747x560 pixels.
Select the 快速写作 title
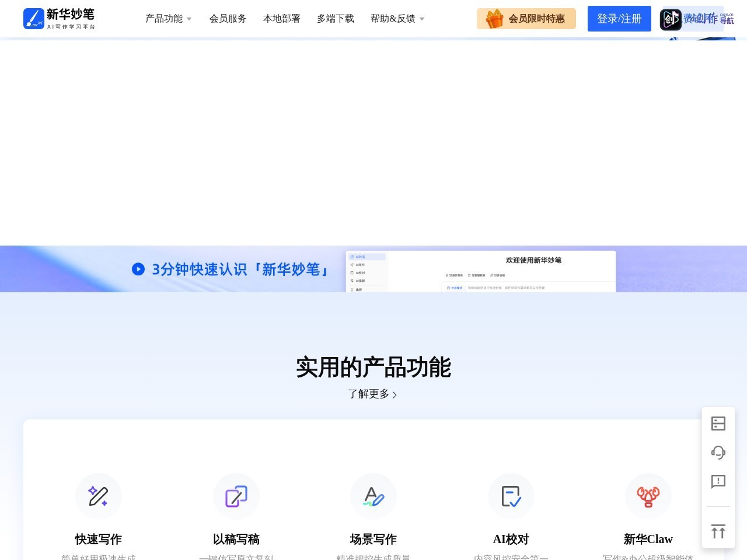coord(99,539)
